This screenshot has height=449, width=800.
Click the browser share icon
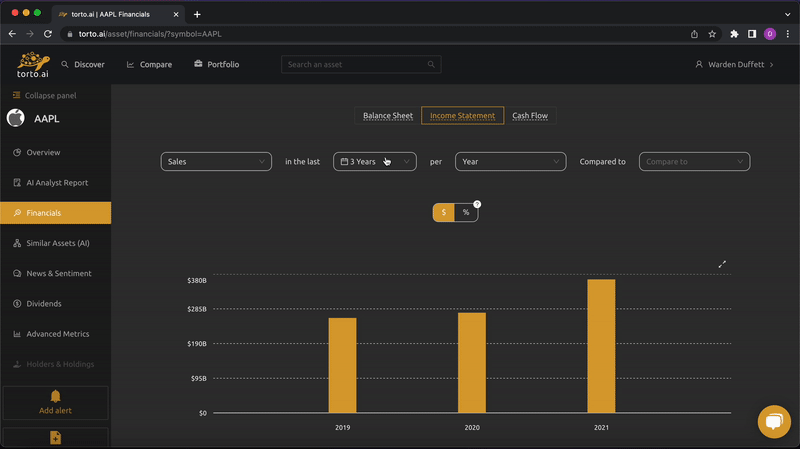tap(694, 34)
